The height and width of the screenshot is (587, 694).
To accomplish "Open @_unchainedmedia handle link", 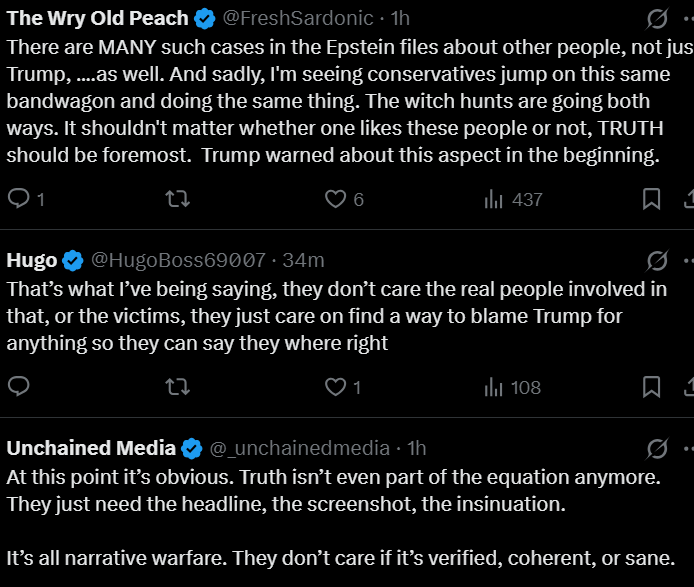I will tap(300, 448).
